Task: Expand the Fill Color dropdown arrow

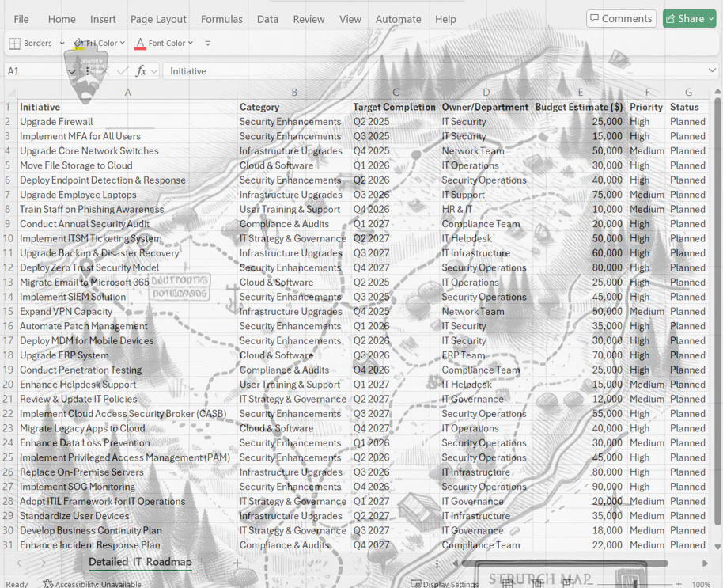Action: tap(123, 44)
